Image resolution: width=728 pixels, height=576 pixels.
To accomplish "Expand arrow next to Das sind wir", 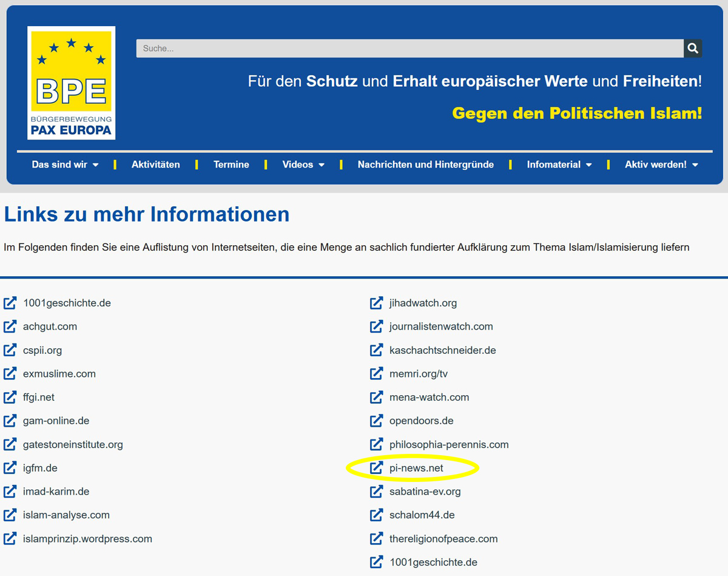I will coord(95,165).
